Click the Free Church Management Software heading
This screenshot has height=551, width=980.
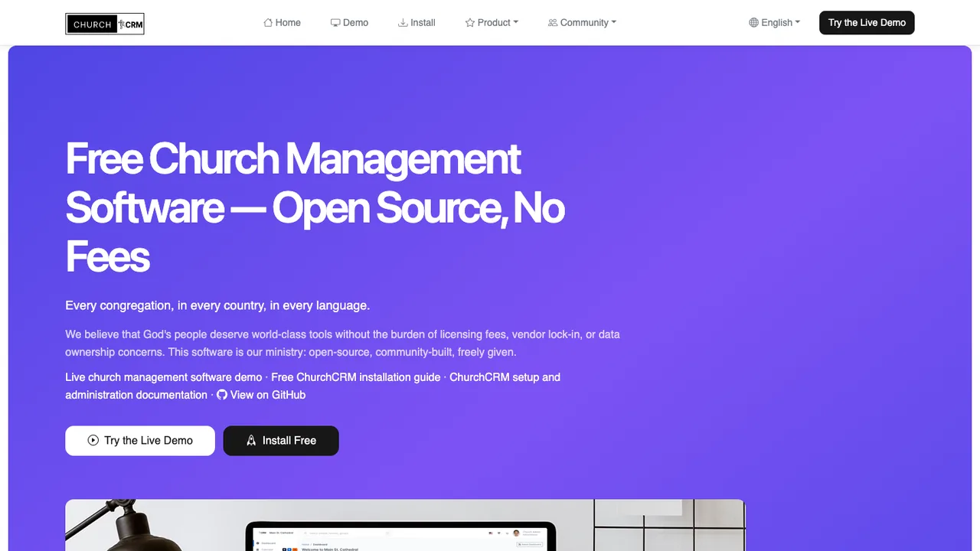click(x=315, y=207)
